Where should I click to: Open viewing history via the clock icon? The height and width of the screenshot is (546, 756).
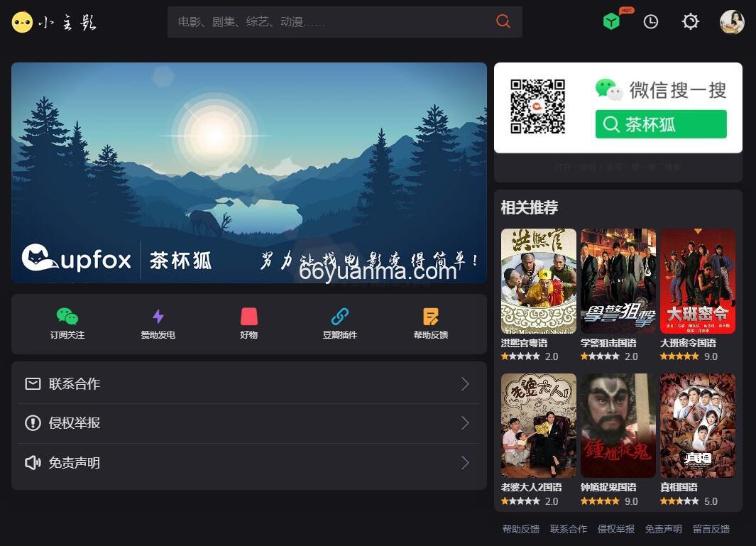(x=651, y=22)
